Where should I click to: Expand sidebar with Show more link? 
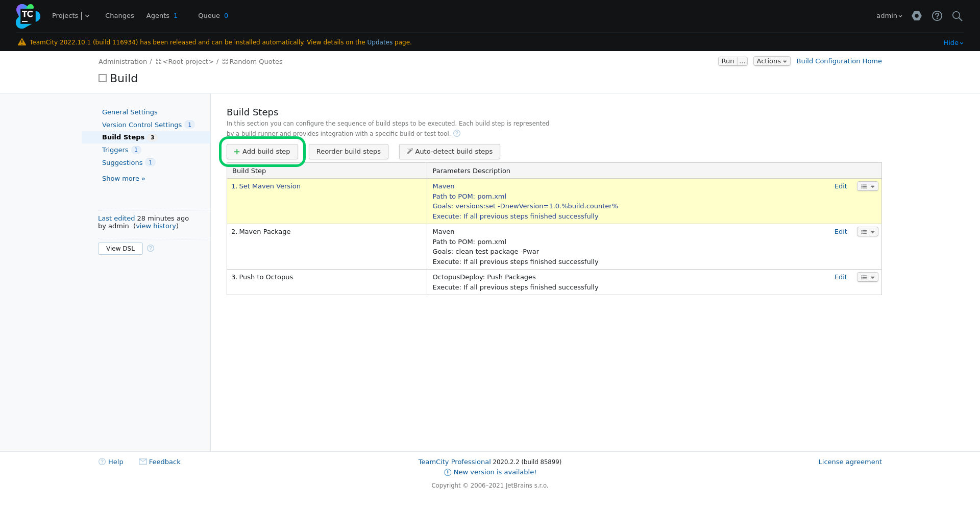click(x=124, y=179)
